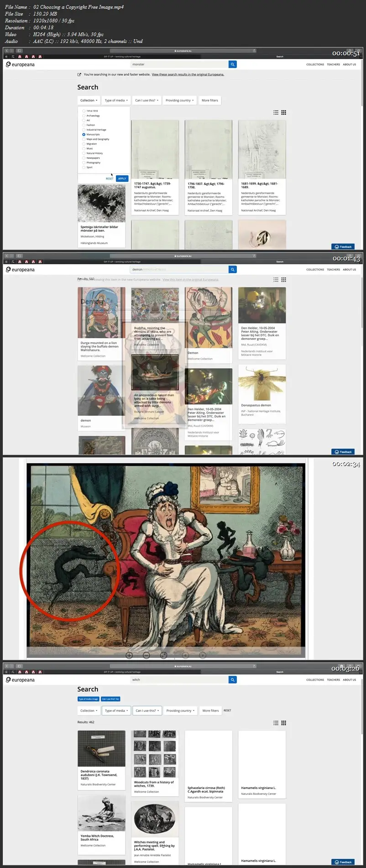This screenshot has height=868, width=366.
Task: Select the Photography collection radio button
Action: 84,163
